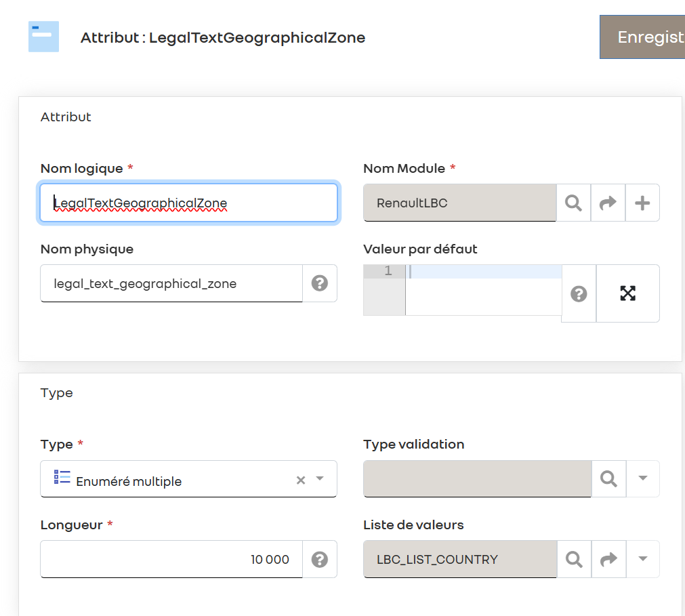Screen dimensions: 685x616
Task: Clear the Enuméré multiple type selection
Action: click(301, 480)
